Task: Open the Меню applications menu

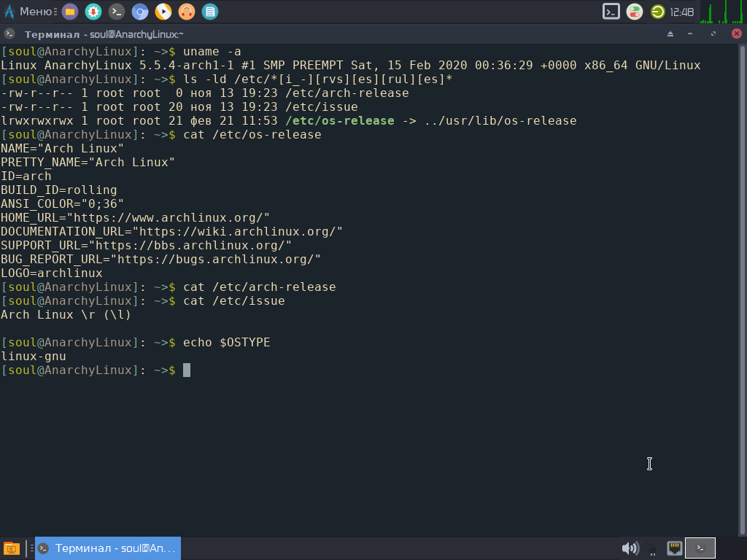Action: pos(29,12)
